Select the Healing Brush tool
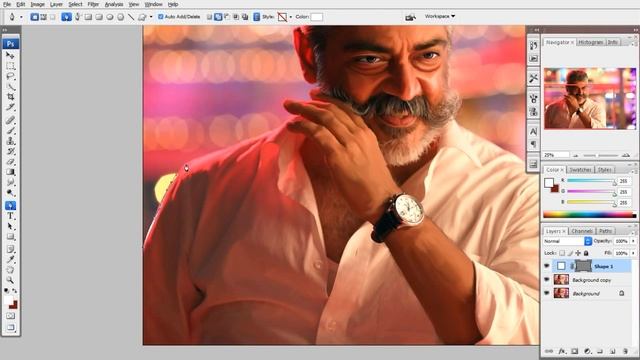The width and height of the screenshot is (640, 360). click(x=10, y=120)
